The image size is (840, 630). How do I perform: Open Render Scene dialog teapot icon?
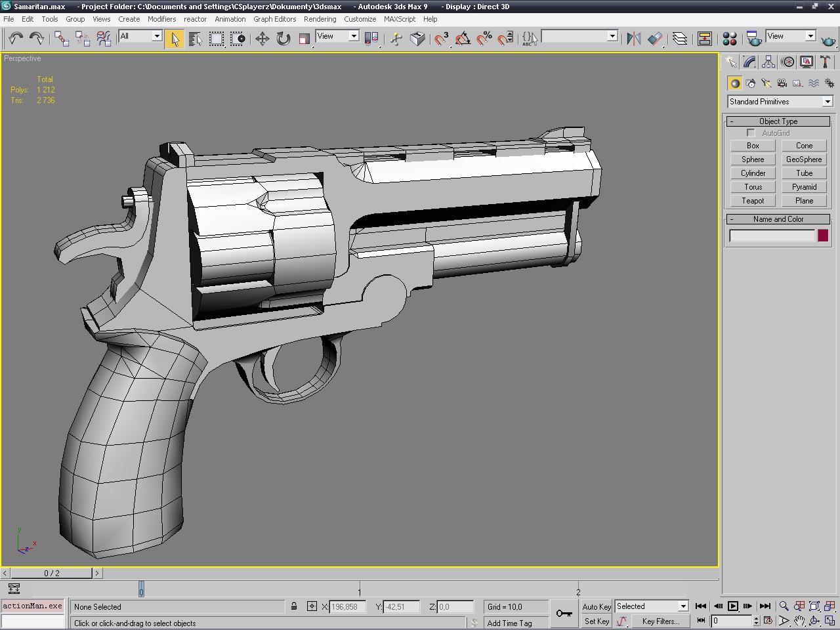pyautogui.click(x=755, y=39)
